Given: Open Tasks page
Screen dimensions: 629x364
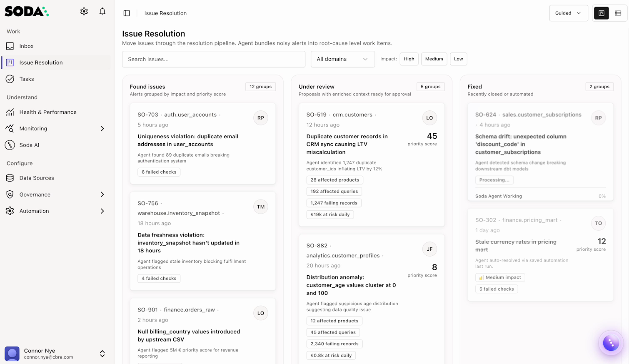Looking at the screenshot, I should point(56,79).
